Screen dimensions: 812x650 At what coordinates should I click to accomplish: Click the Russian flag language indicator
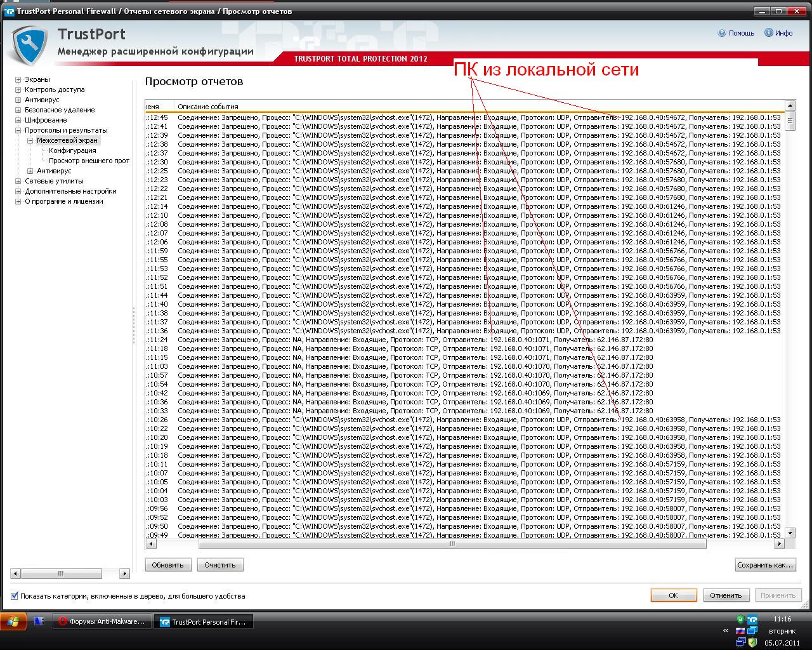pos(740,631)
